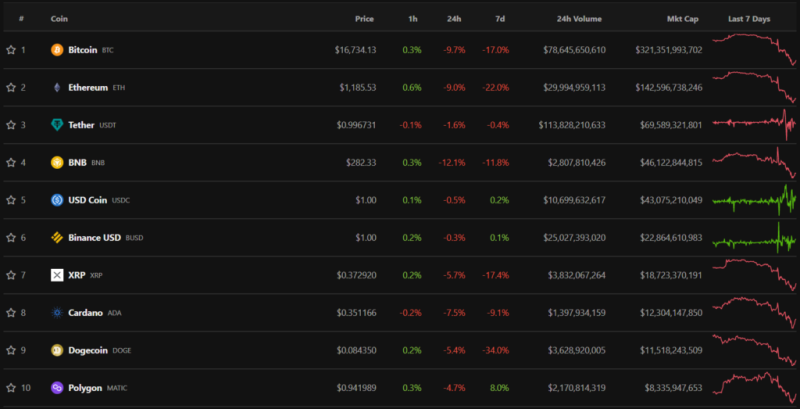Sort table by Price column header
800x409 pixels.
pos(365,18)
